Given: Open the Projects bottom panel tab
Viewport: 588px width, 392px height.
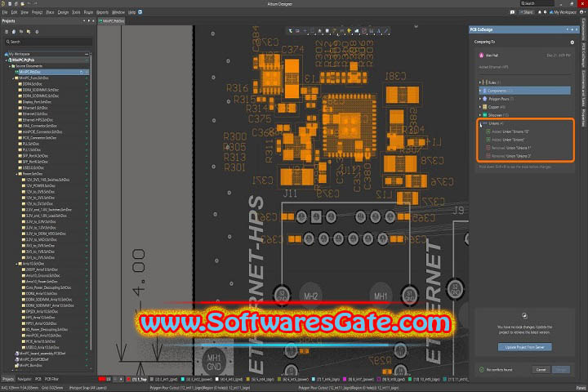Looking at the screenshot, I should point(8,379).
